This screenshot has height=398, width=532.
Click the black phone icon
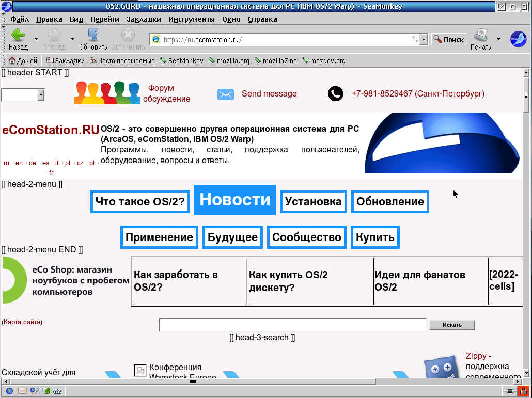[336, 94]
